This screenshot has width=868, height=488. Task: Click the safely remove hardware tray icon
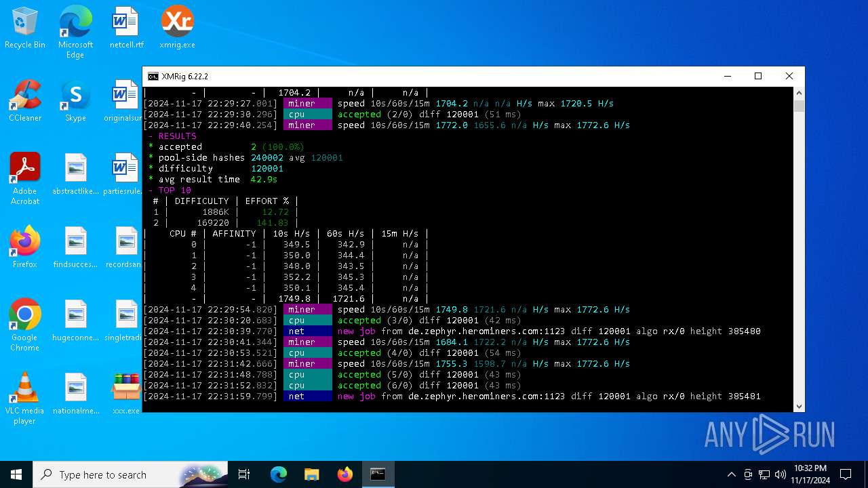(748, 474)
